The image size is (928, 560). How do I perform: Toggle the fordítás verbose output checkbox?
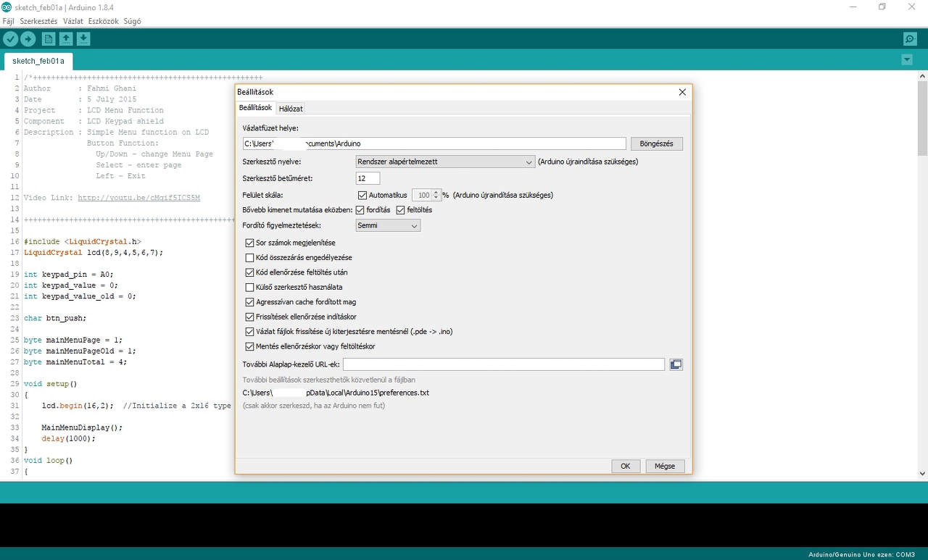click(x=360, y=210)
